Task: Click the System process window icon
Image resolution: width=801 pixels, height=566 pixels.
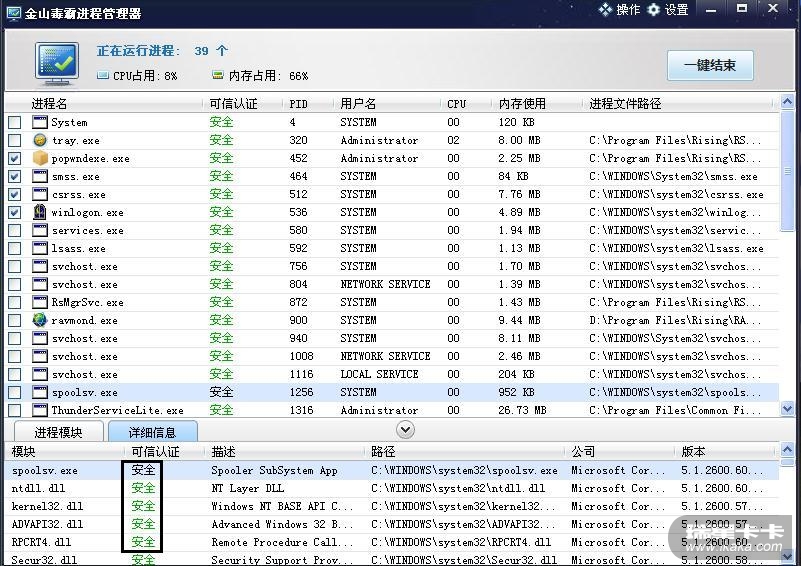Action: coord(40,122)
